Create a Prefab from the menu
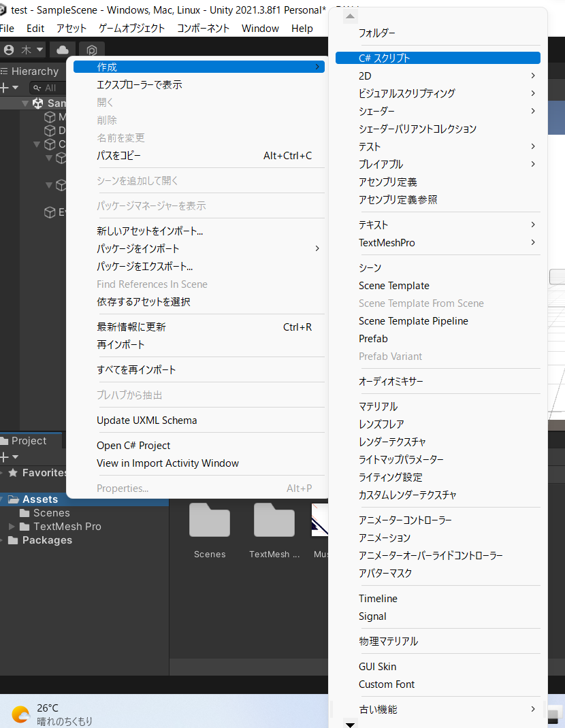Image resolution: width=565 pixels, height=728 pixels. [x=438, y=338]
